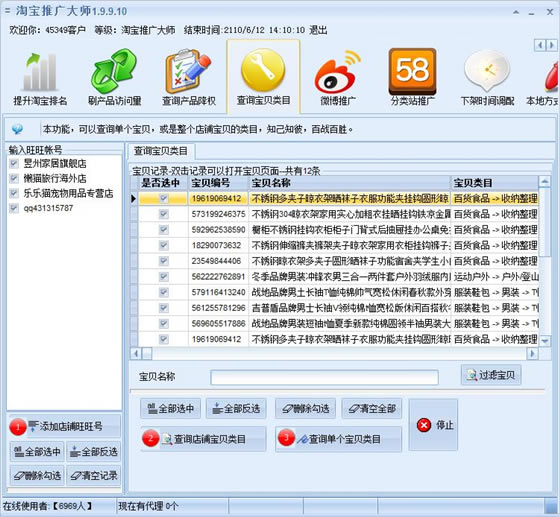The image size is (560, 517).
Task: Uncheck the checkbox for item 573199246375
Action: coord(164,214)
